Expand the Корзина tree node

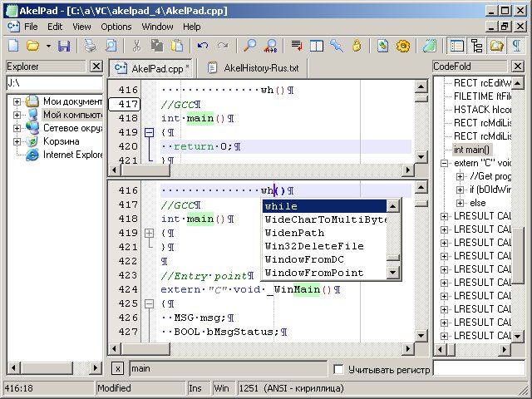click(x=17, y=141)
